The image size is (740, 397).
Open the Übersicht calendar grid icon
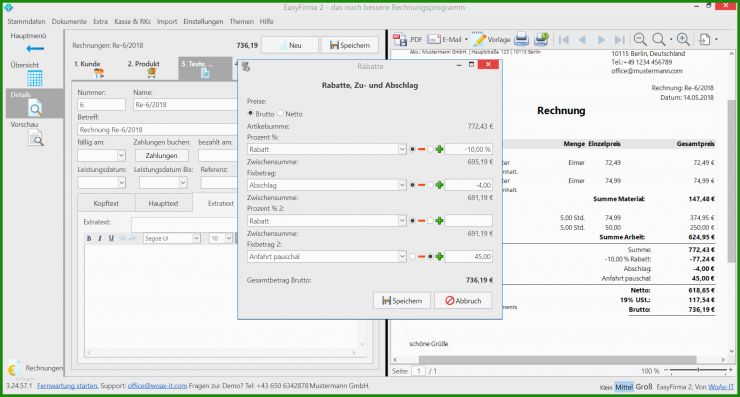[35, 78]
